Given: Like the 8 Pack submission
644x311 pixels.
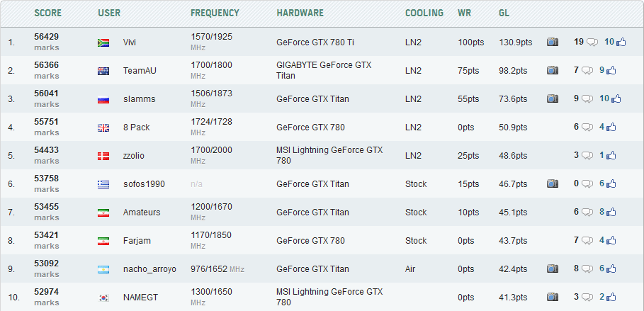Looking at the screenshot, I should coord(611,127).
